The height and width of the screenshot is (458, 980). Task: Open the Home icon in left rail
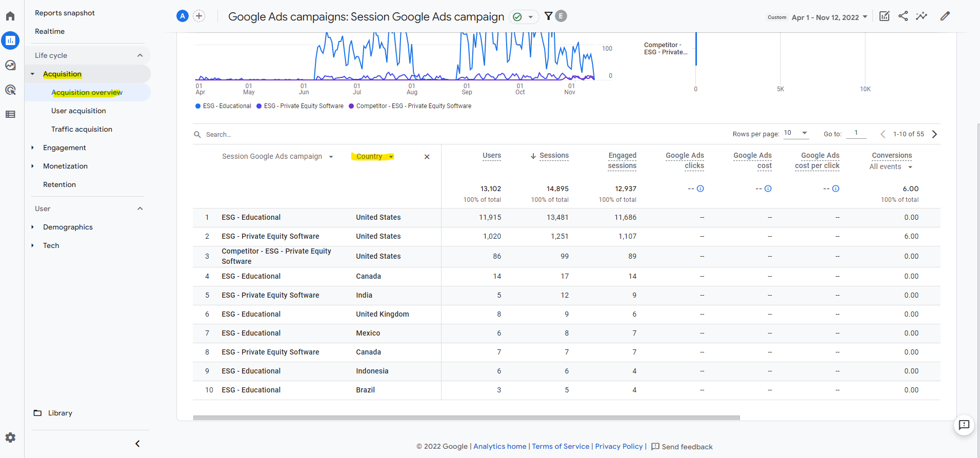click(x=10, y=16)
